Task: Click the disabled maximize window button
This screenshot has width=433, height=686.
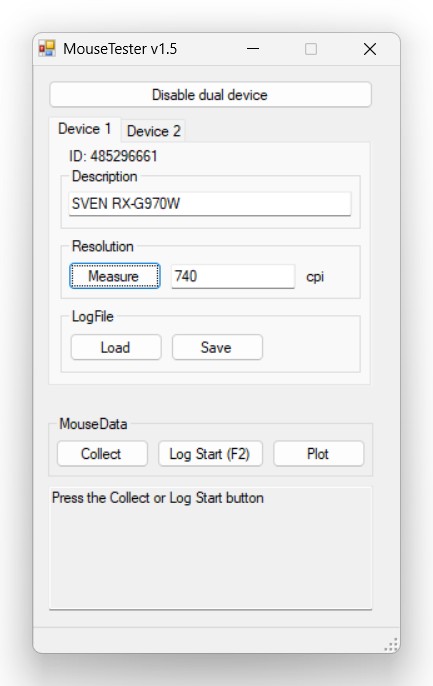Action: pyautogui.click(x=311, y=49)
